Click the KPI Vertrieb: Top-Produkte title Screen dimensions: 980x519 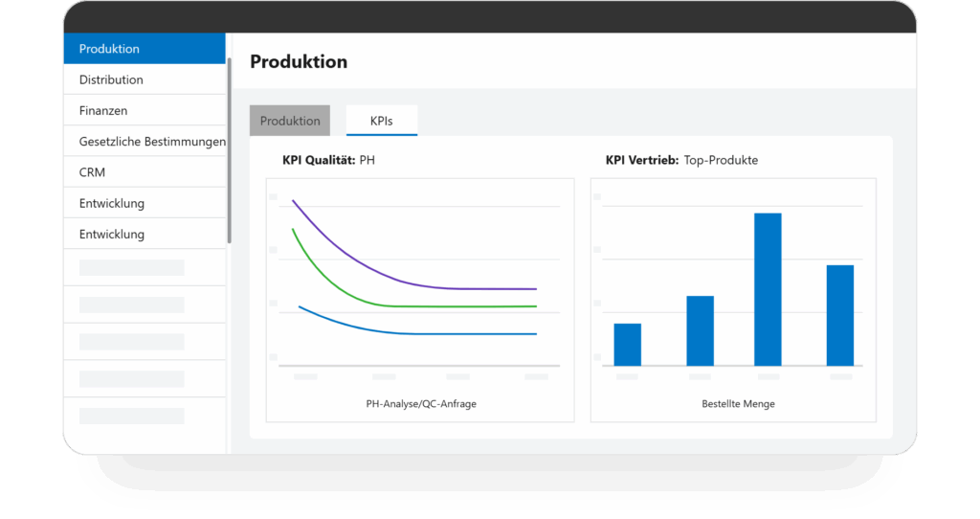pyautogui.click(x=681, y=160)
